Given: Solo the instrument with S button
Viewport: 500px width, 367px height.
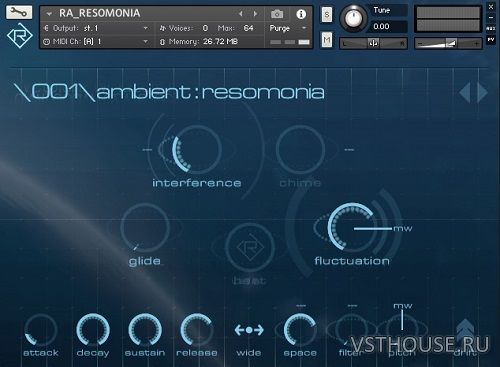Looking at the screenshot, I should pos(327,15).
